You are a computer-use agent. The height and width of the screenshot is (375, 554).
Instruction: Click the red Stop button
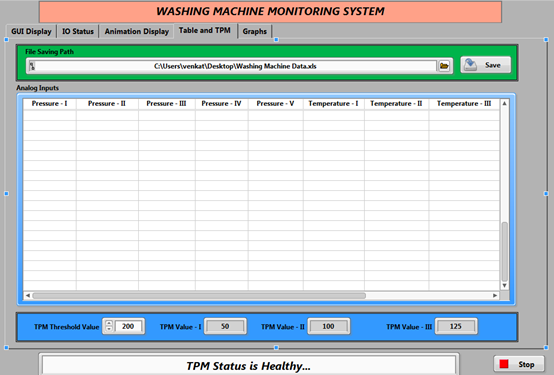pyautogui.click(x=519, y=364)
